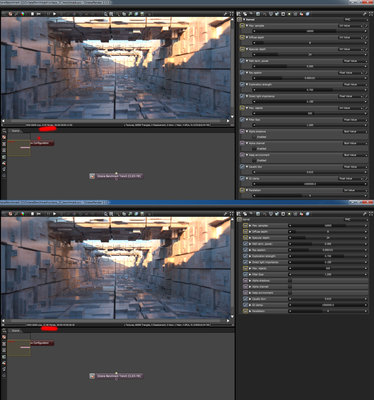This screenshot has height=400, width=374.
Task: Collapse the Diffuse depth parameter in upper inspector
Action: point(247,37)
